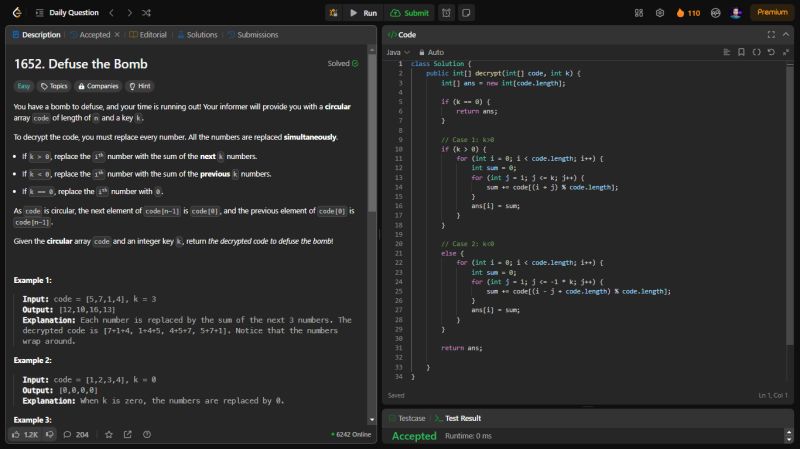Screen dimensions: 800x449
Task: Open the layout grid icon
Action: click(x=639, y=13)
